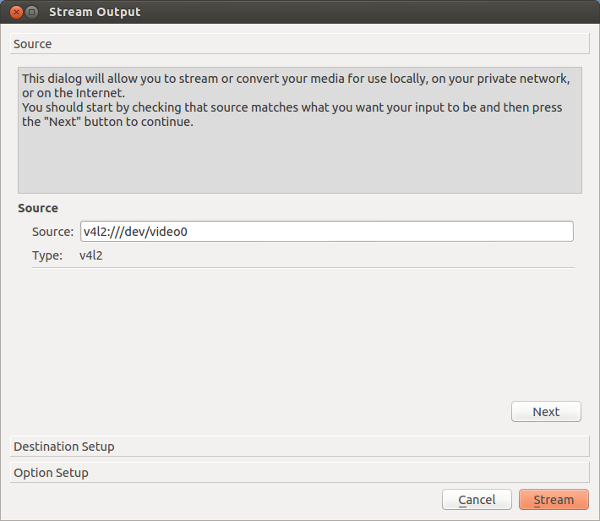Click the orange Stream button
Viewport: 600px width, 521px height.
click(553, 499)
